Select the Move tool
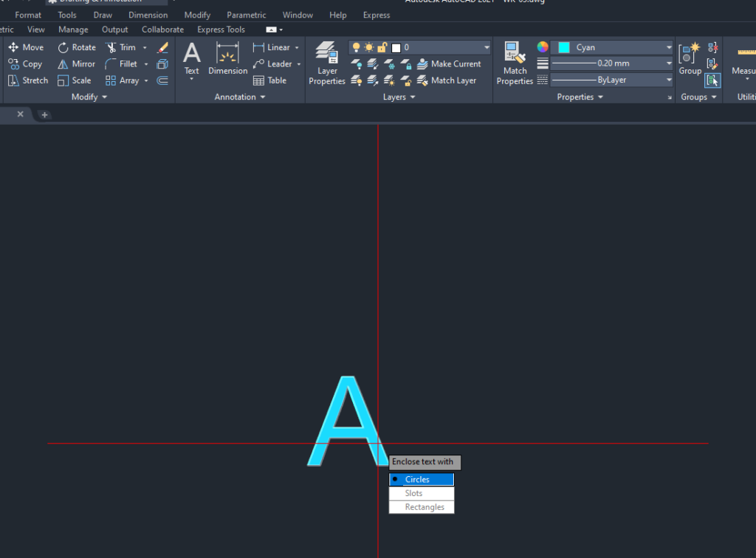The width and height of the screenshot is (756, 558). click(x=26, y=47)
